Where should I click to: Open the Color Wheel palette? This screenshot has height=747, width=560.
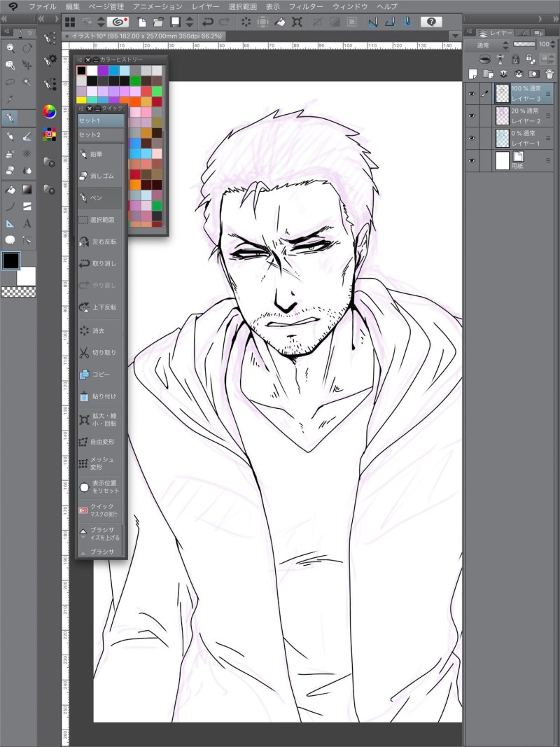tap(49, 111)
